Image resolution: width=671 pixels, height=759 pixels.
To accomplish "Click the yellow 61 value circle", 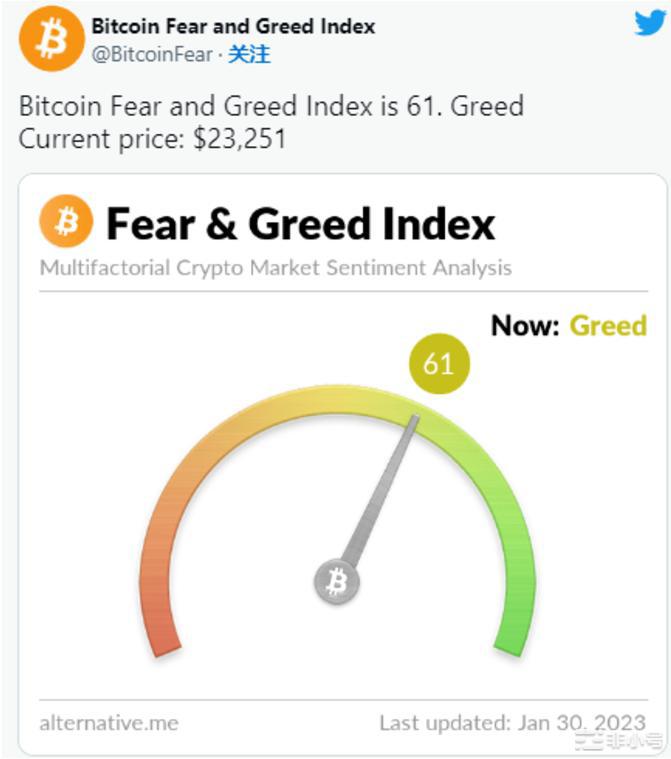I will coord(438,363).
